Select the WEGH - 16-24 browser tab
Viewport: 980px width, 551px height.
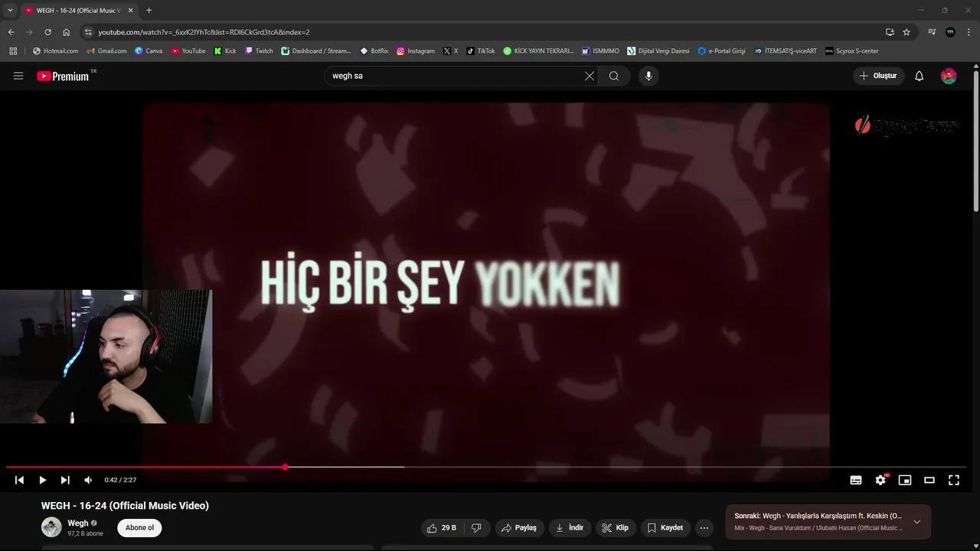pos(79,10)
